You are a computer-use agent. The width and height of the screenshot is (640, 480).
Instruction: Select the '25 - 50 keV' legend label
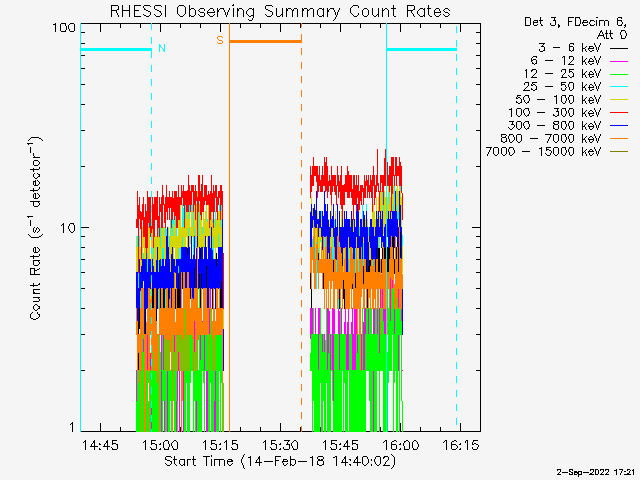[x=562, y=87]
